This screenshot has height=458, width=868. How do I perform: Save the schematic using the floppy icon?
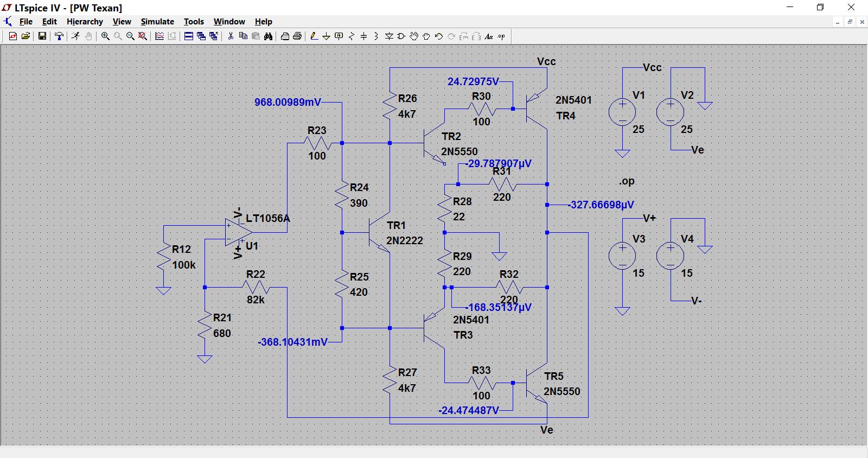42,36
